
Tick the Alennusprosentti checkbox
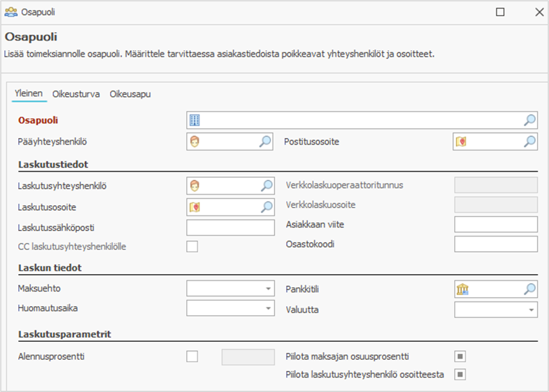click(x=192, y=356)
